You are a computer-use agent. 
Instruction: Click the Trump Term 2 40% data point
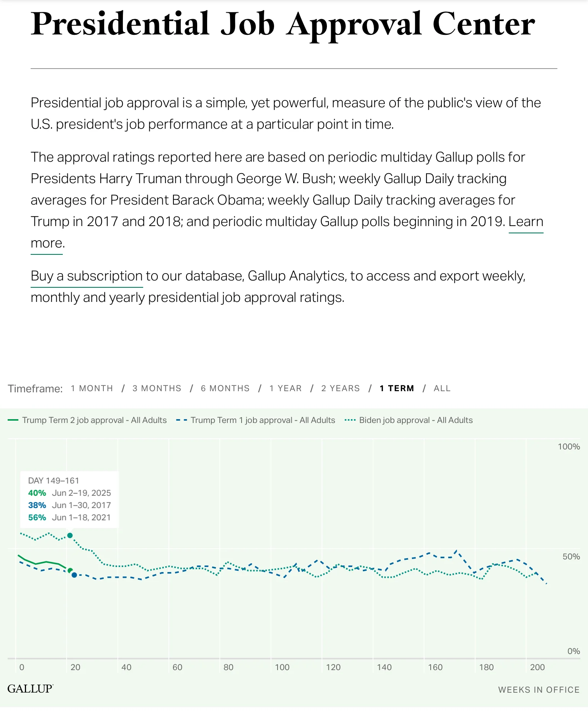click(70, 571)
